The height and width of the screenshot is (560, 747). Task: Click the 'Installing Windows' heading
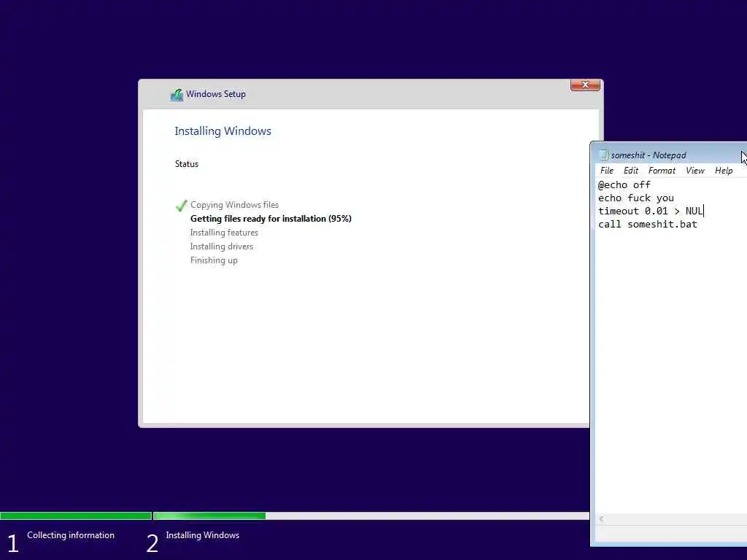pyautogui.click(x=223, y=131)
